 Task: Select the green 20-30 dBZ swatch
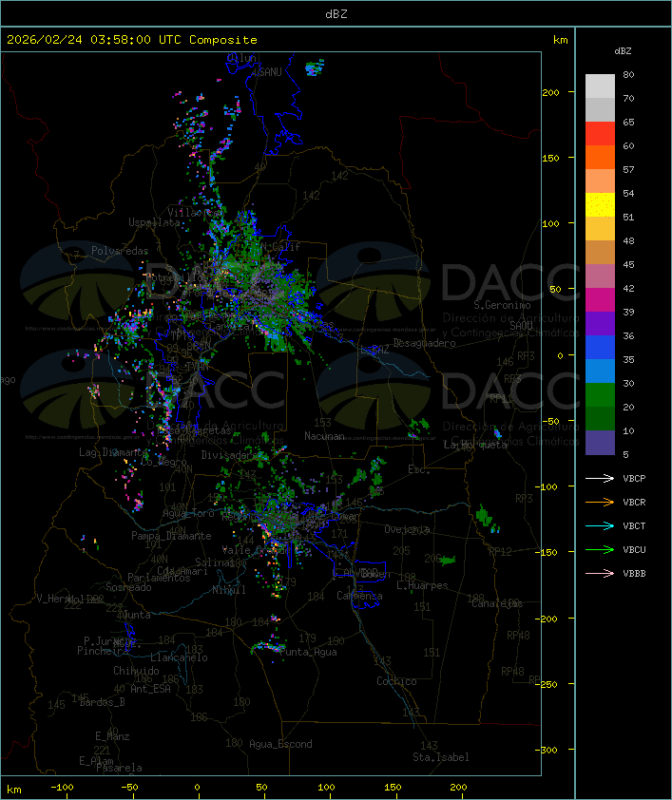[x=600, y=394]
